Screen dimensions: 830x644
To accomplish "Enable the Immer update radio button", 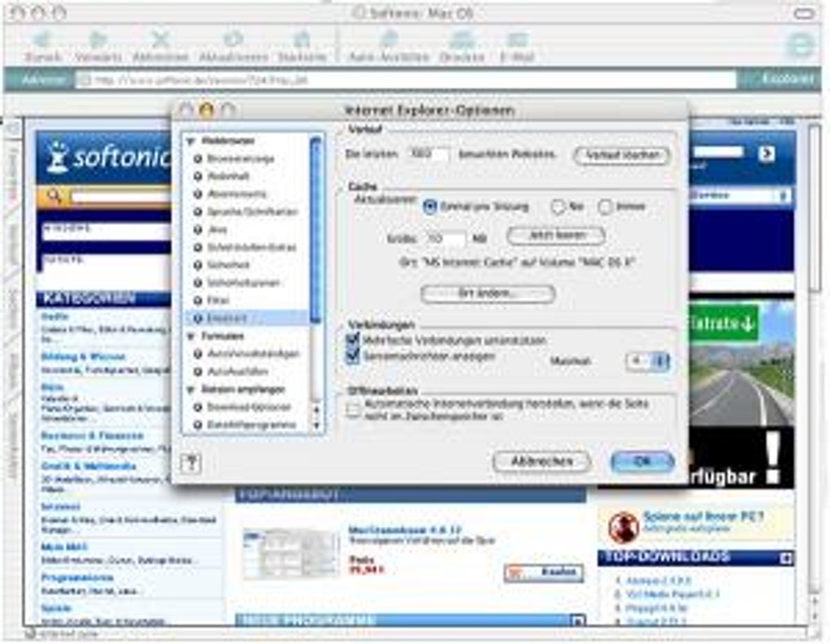I will coord(605,207).
